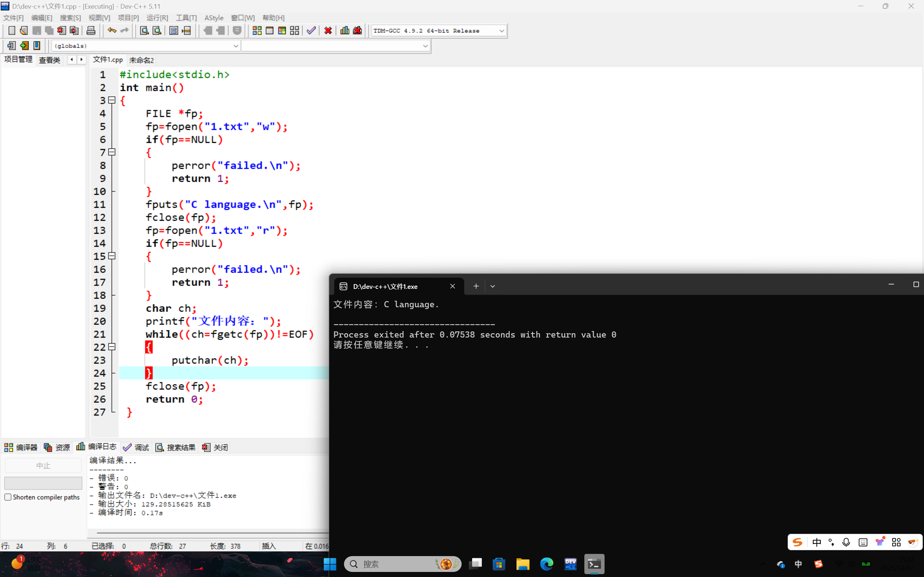Viewport: 924px width, 577px height.
Task: Enable the Shorten compiler paths checkbox
Action: pyautogui.click(x=8, y=497)
